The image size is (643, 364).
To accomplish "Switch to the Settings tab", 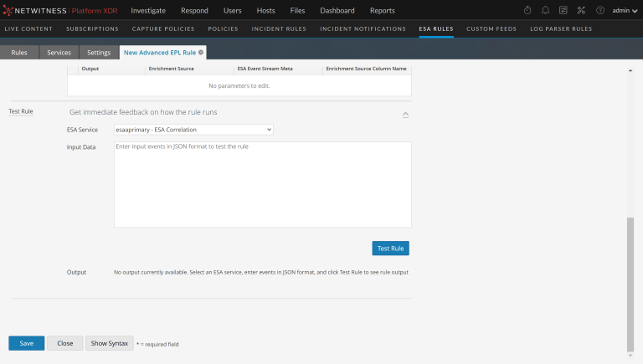I will 100,53.
